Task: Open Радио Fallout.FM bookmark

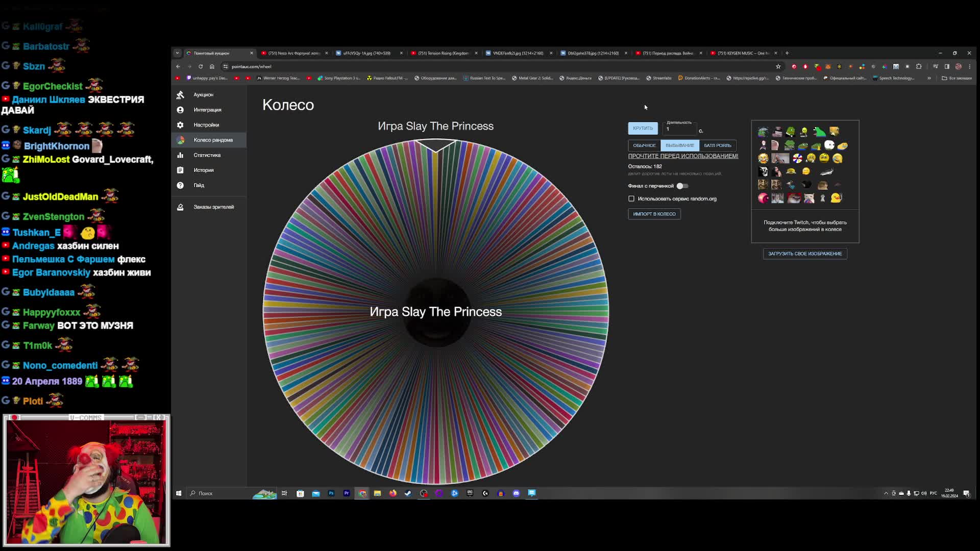Action: (387, 78)
